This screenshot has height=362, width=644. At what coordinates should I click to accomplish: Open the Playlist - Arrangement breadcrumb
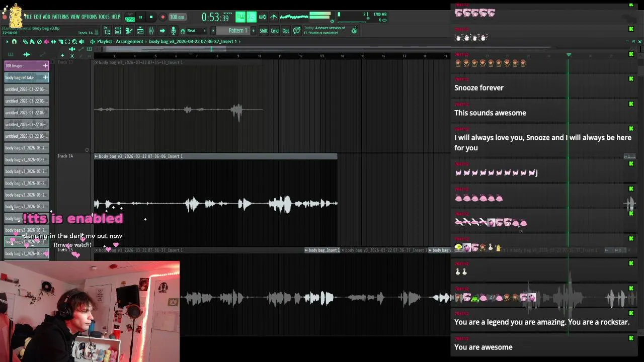[120, 41]
